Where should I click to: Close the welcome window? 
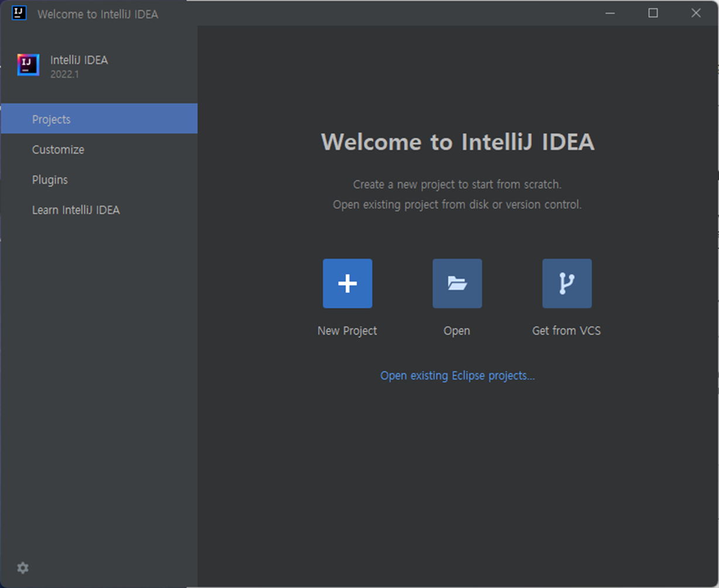point(696,13)
